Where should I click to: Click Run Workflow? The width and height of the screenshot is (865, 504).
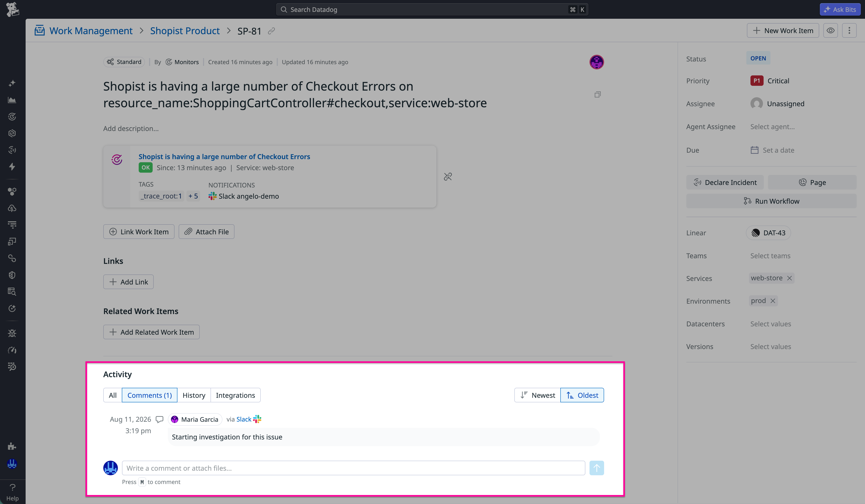pyautogui.click(x=771, y=201)
